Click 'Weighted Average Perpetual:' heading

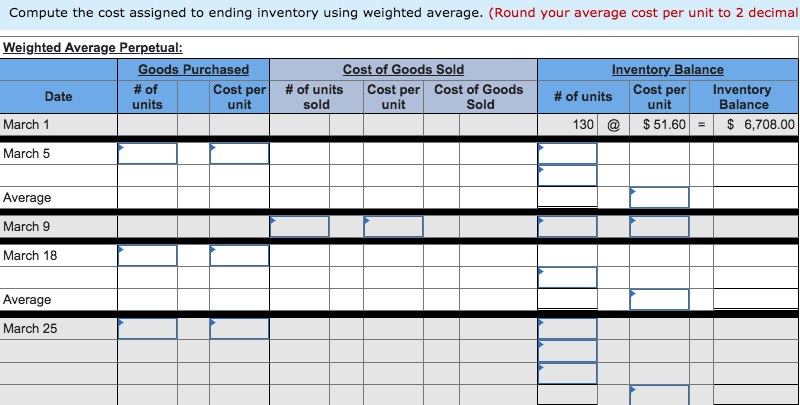pos(92,47)
